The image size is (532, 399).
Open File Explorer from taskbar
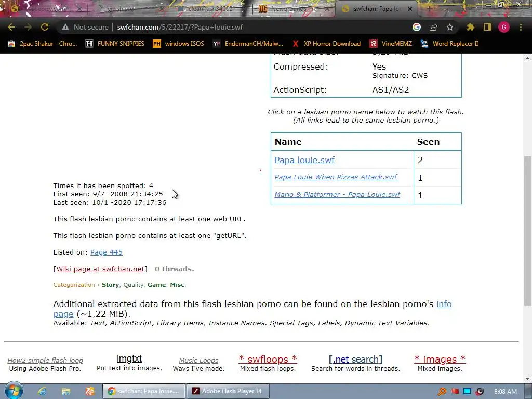click(x=66, y=391)
